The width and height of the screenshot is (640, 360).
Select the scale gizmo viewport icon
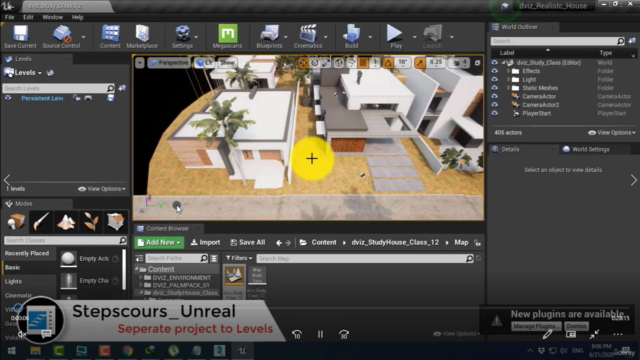click(326, 63)
